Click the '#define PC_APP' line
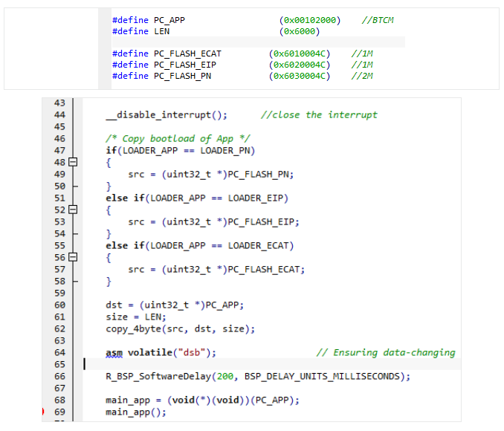504x431 pixels. [253, 20]
